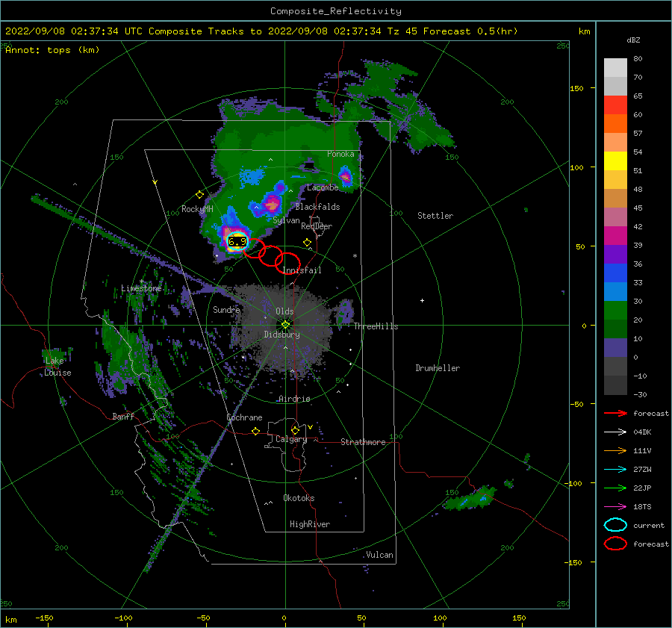This screenshot has width=672, height=628.
Task: Click the yellow diamond marker beside RockyMH
Action: [199, 195]
